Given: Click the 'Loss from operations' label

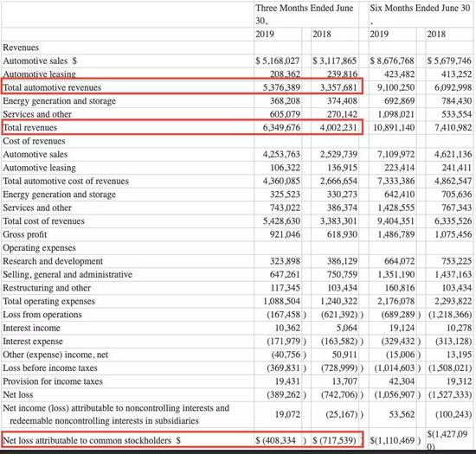Looking at the screenshot, I should [x=42, y=315].
